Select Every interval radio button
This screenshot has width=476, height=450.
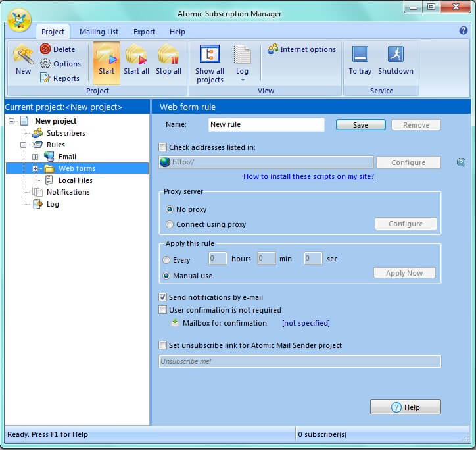pos(166,260)
